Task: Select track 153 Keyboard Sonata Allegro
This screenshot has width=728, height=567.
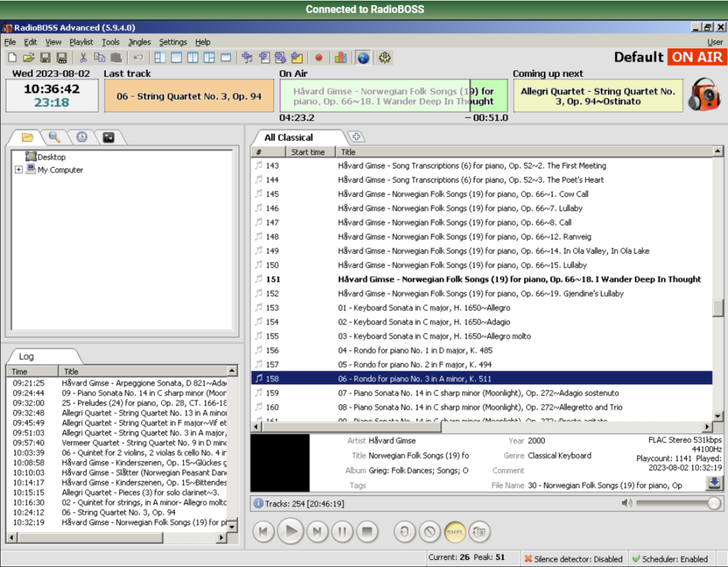Action: (481, 307)
